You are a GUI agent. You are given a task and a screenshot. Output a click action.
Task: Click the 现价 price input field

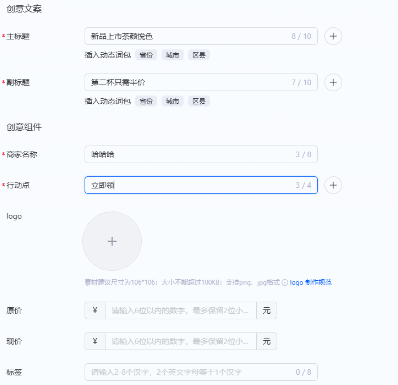click(x=181, y=341)
